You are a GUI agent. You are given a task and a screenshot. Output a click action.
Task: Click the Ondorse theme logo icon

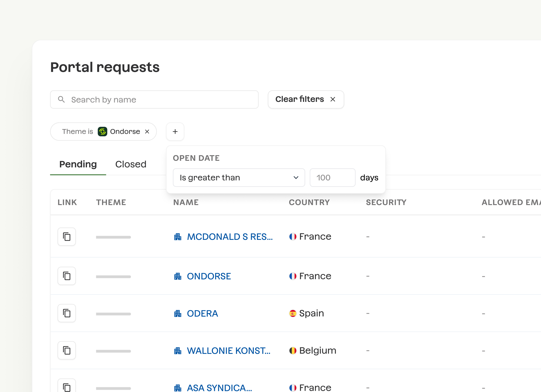102,131
